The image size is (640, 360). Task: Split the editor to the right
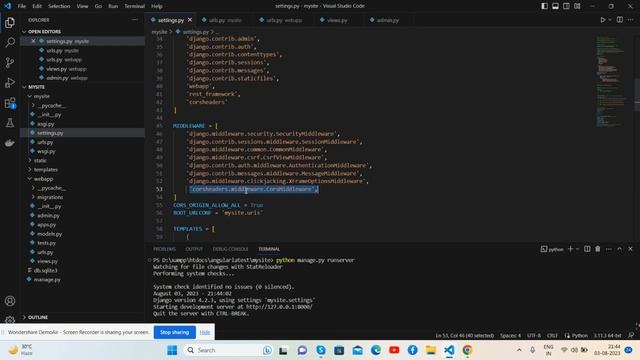pos(620,20)
